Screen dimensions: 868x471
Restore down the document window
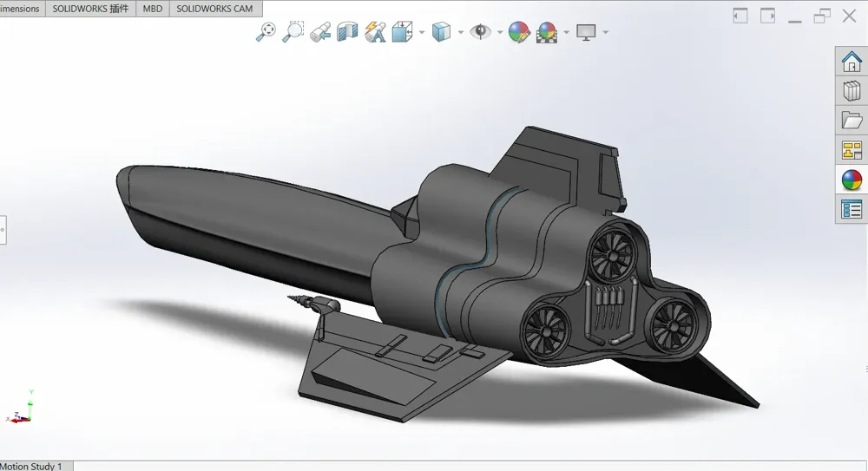point(822,16)
